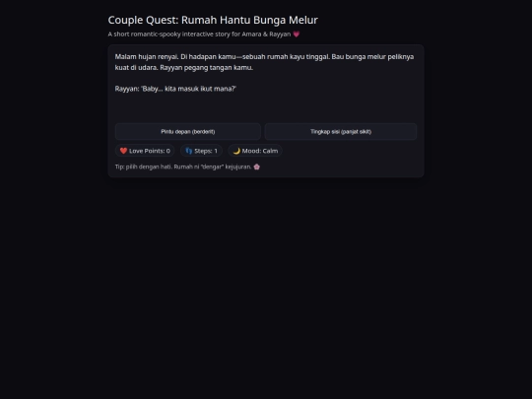Viewport: 532px width, 399px height.
Task: Click the 'Steps: 1' counter text
Action: point(206,151)
